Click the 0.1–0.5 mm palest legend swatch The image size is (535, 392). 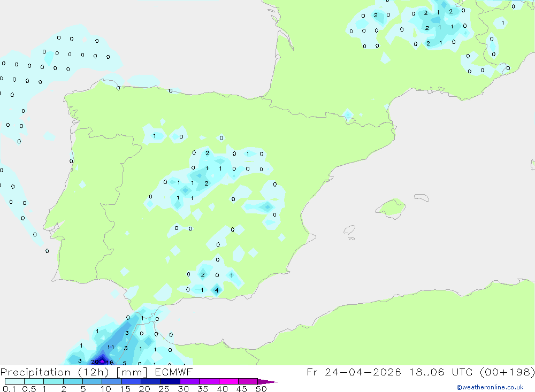(14, 381)
